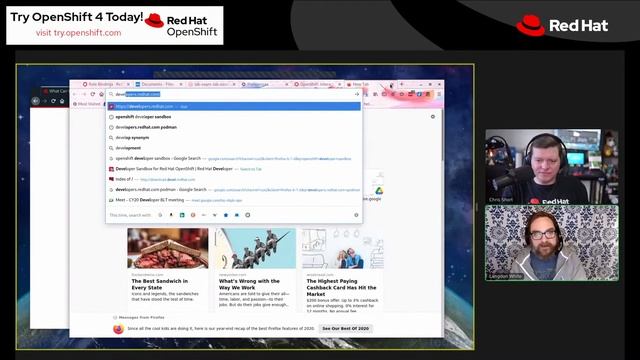
Task: Search with Bing one-off engine icon
Action: [x=182, y=215]
